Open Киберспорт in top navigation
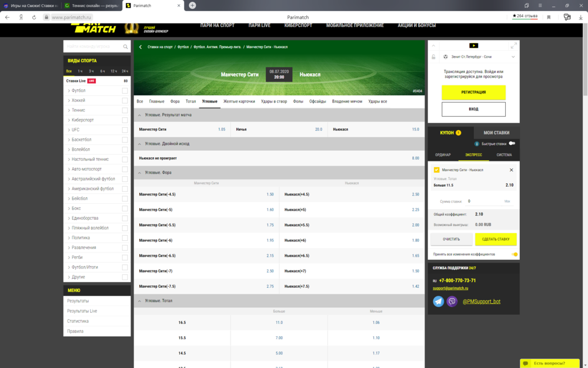Image resolution: width=588 pixels, height=368 pixels. tap(298, 25)
